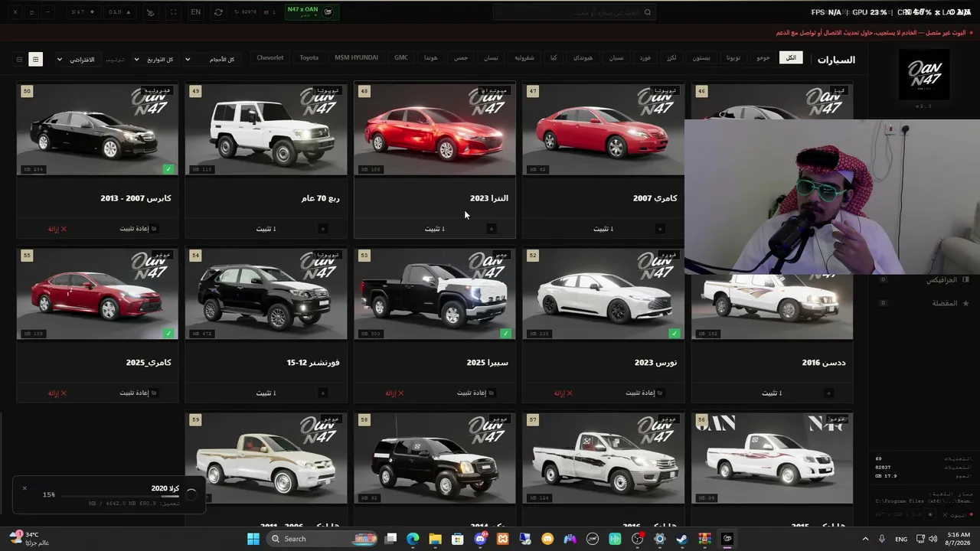Click the green N47 x OAN status badge
The width and height of the screenshot is (980, 551).
click(312, 12)
